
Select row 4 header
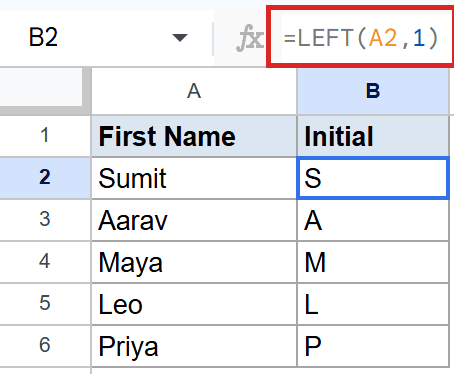[x=45, y=262]
